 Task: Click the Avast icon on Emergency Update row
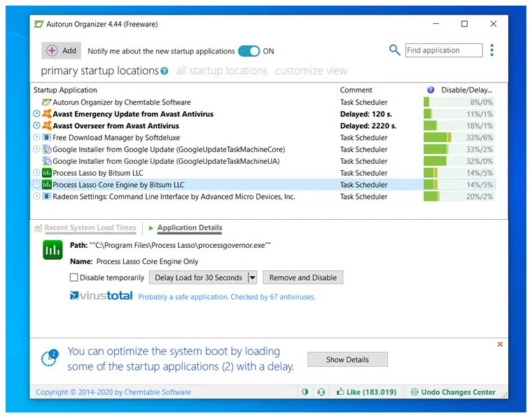47,113
